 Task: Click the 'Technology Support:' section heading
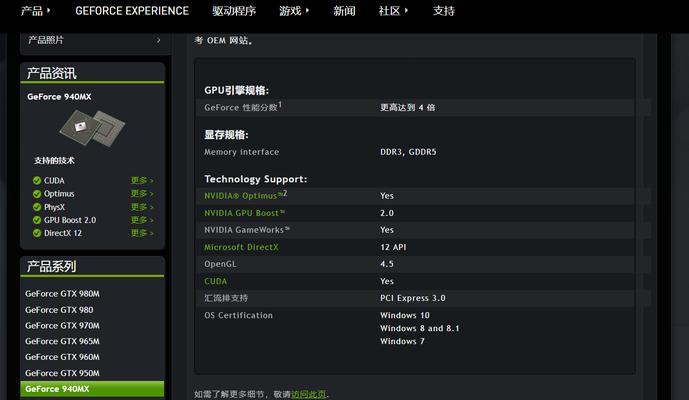point(255,179)
